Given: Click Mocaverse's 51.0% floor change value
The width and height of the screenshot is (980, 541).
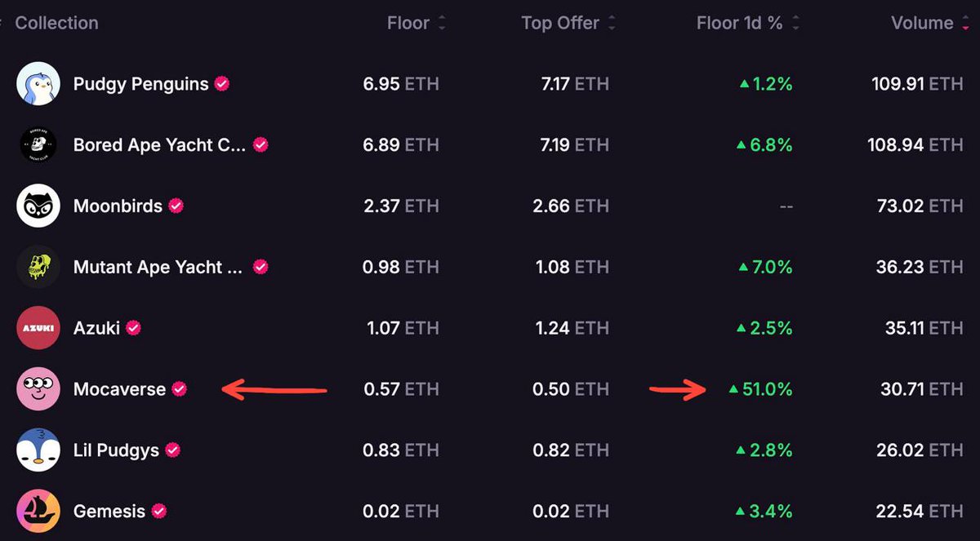Looking at the screenshot, I should pos(767,389).
